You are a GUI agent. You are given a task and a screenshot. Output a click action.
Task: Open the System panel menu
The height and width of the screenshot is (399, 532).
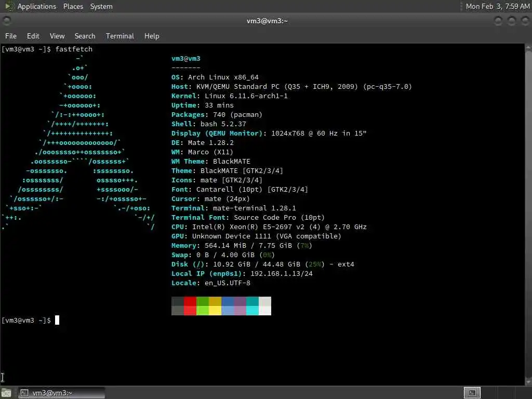(101, 6)
